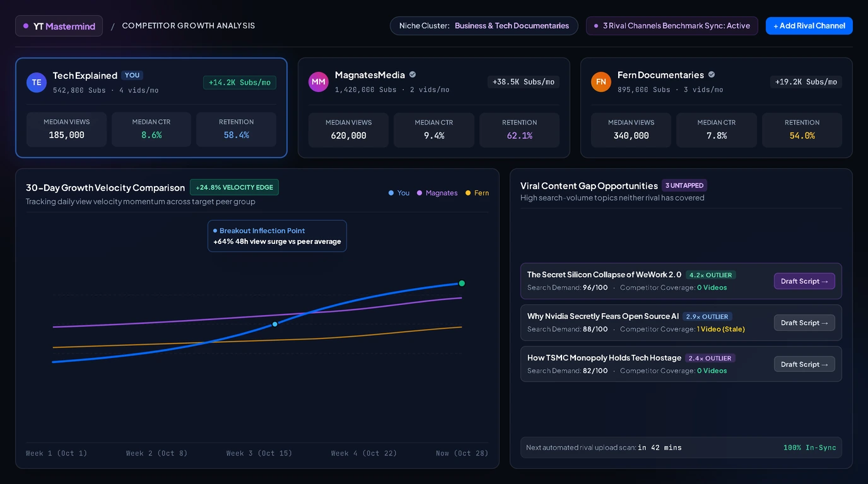This screenshot has width=868, height=484.
Task: Draft Script for Nvidia Open Source AI topic
Action: (x=804, y=323)
